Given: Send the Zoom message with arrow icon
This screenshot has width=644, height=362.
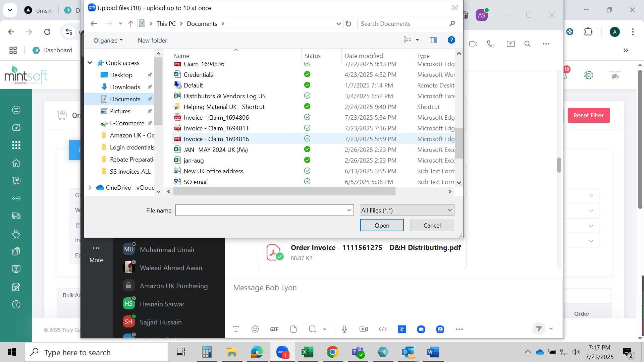Looking at the screenshot, I should (539, 328).
